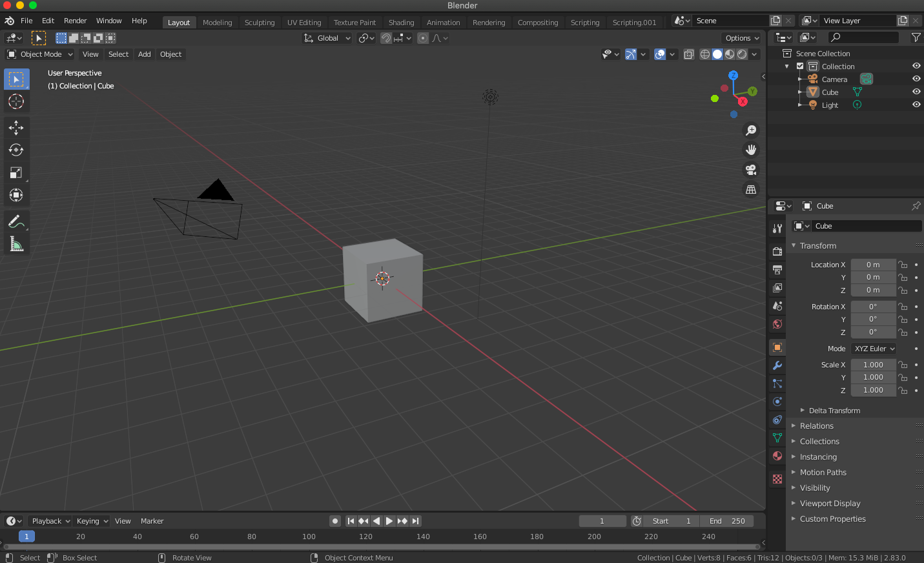This screenshot has height=563, width=924.
Task: Open the Modifiers wrench tab
Action: pos(777,365)
